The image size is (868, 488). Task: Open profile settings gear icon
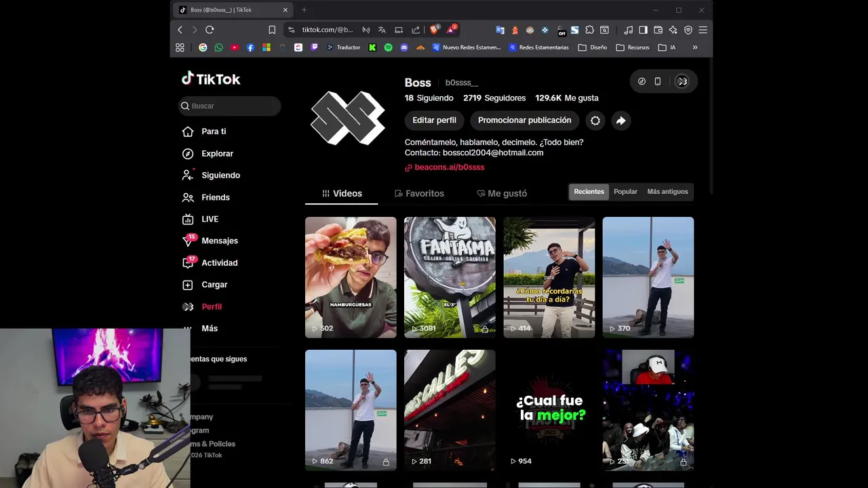click(595, 121)
